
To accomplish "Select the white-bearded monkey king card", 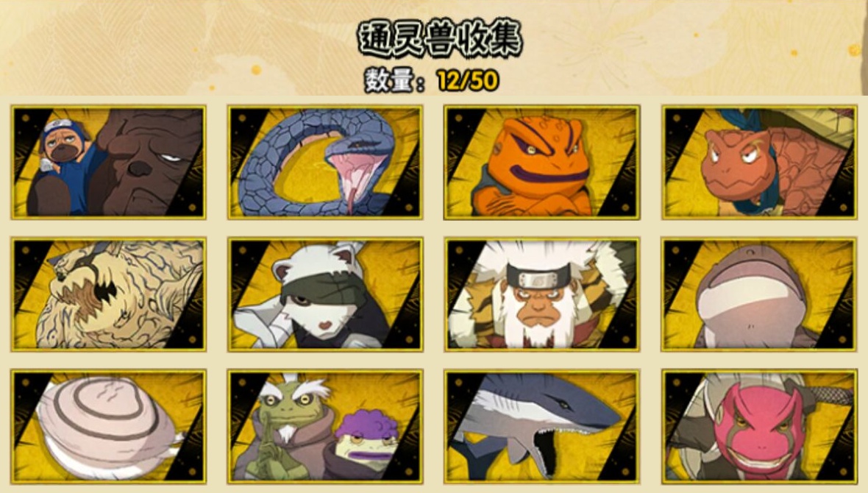I will (541, 294).
